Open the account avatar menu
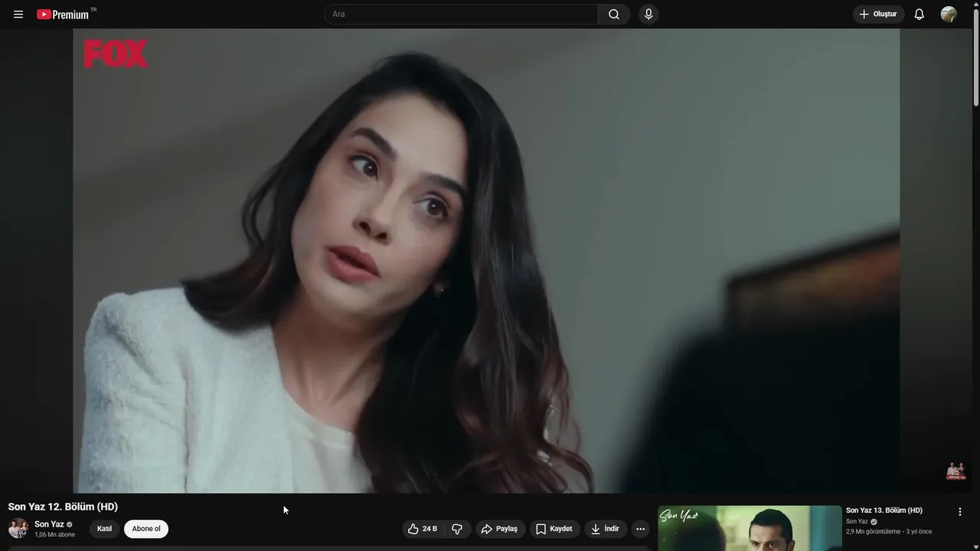Image resolution: width=980 pixels, height=551 pixels. tap(949, 15)
